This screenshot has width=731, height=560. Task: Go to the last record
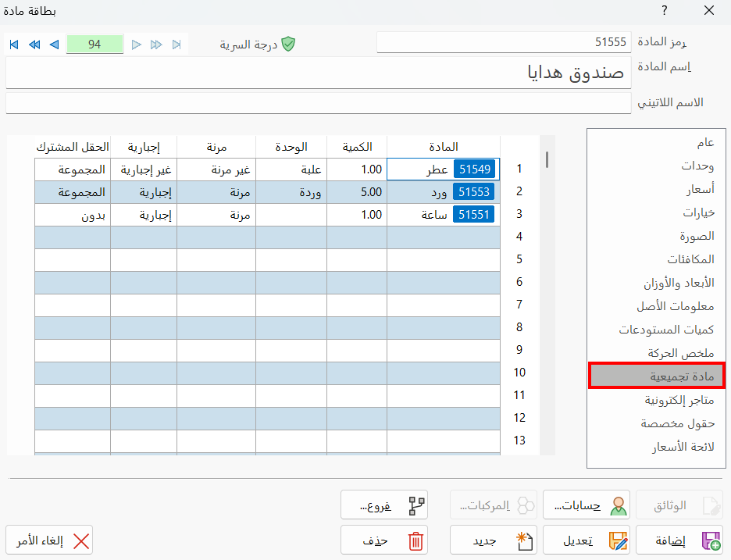(x=177, y=45)
